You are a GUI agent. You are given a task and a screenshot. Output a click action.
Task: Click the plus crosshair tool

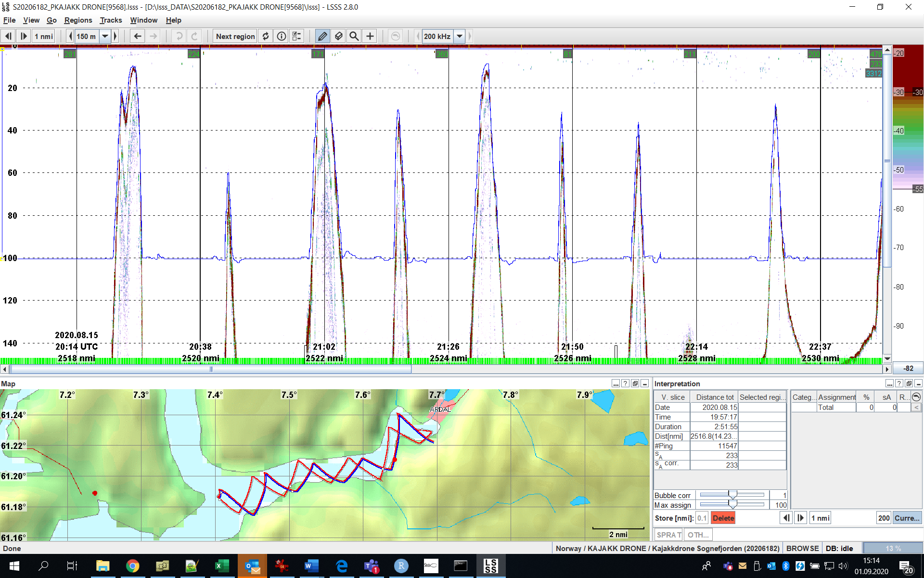(370, 36)
